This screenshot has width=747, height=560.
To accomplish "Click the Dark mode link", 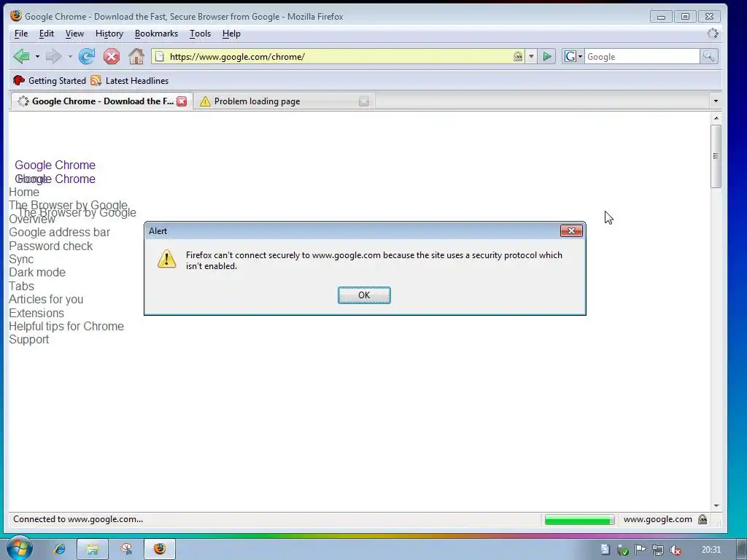I will pyautogui.click(x=37, y=273).
